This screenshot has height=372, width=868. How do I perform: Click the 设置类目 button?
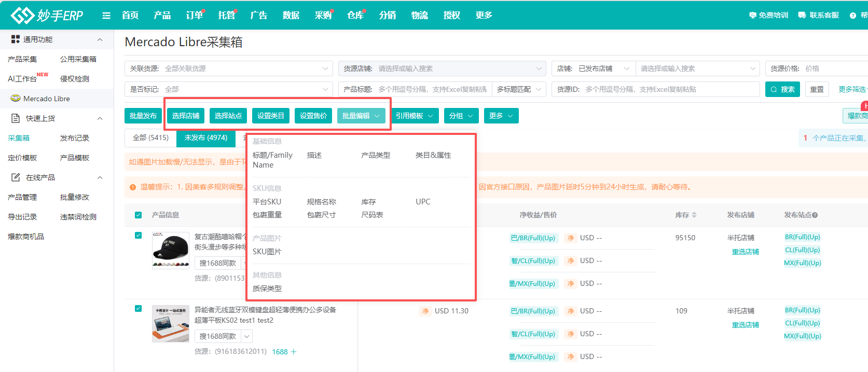pos(271,116)
